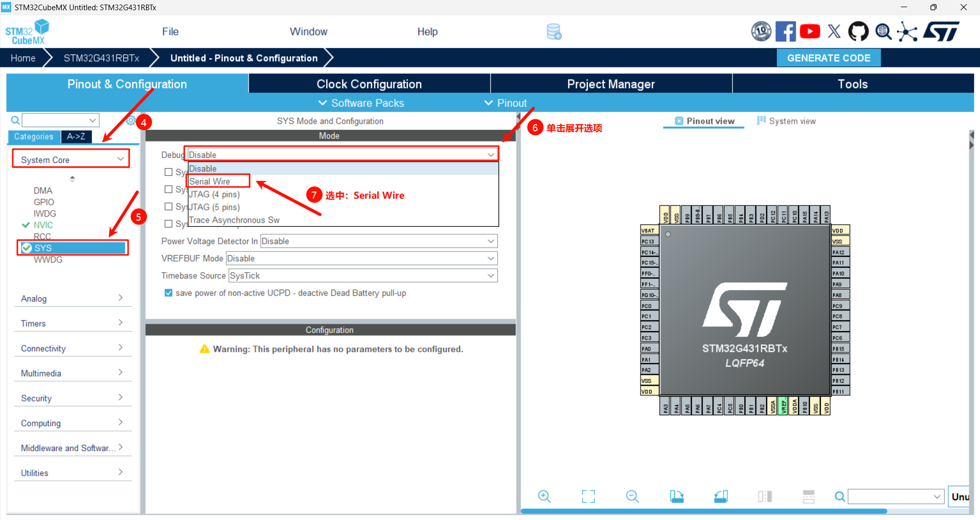Open the Facebook icon link
The width and height of the screenshot is (980, 520).
point(786,32)
